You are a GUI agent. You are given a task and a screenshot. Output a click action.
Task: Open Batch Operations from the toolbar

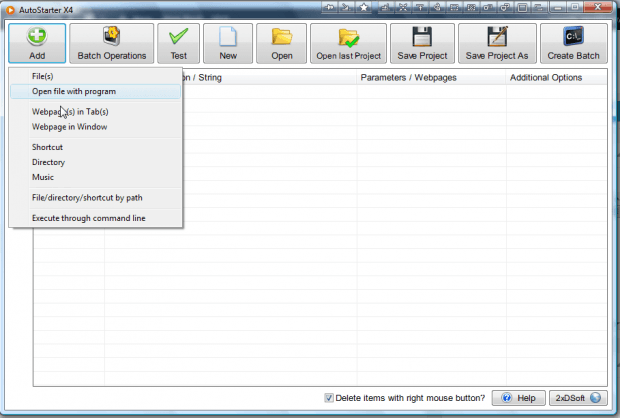112,43
